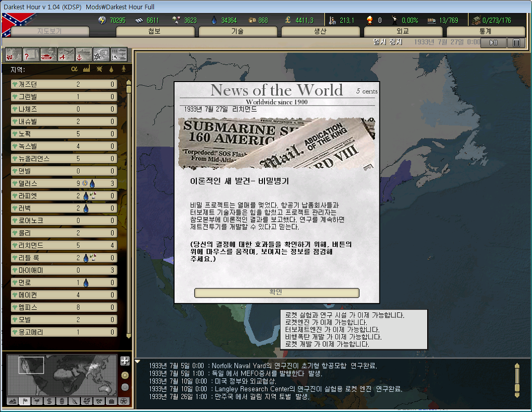Switch to economic map mode dollar icon
The width and height of the screenshot is (532, 412).
point(49,401)
